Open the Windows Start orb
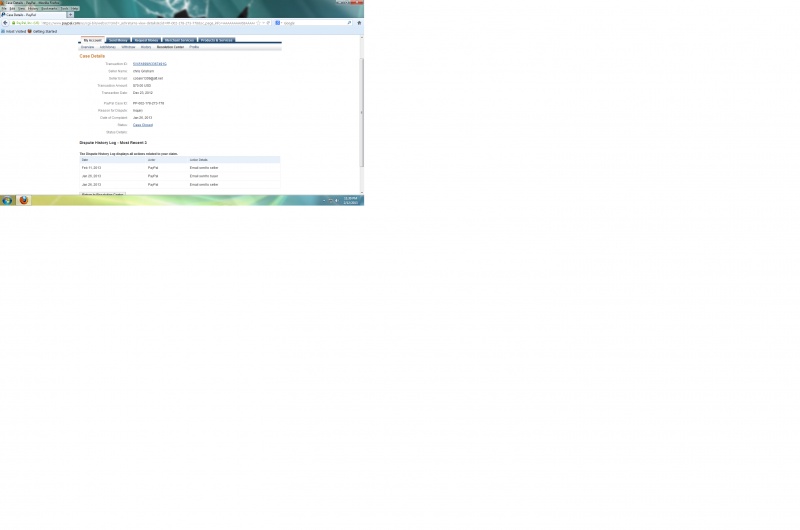800x530 pixels. pos(7,200)
